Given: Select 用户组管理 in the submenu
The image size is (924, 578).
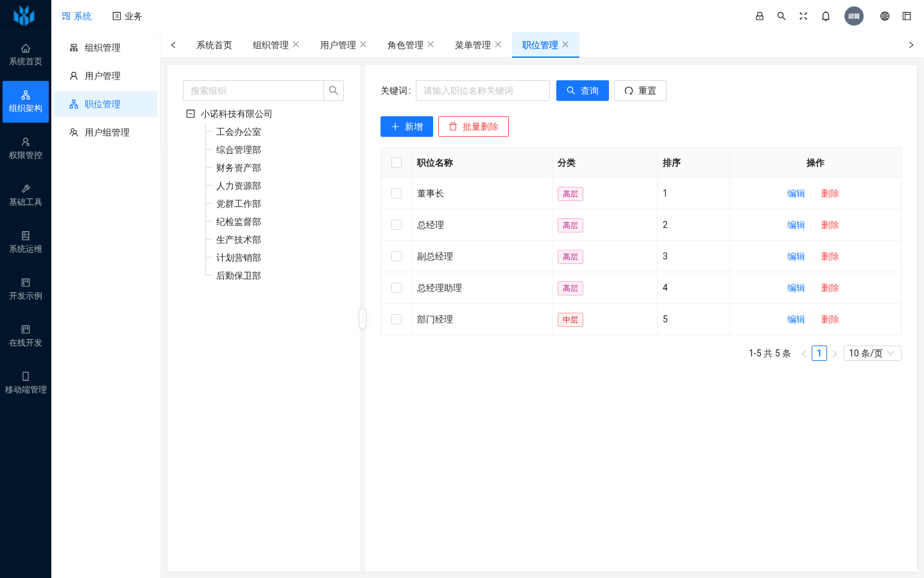Looking at the screenshot, I should click(106, 132).
